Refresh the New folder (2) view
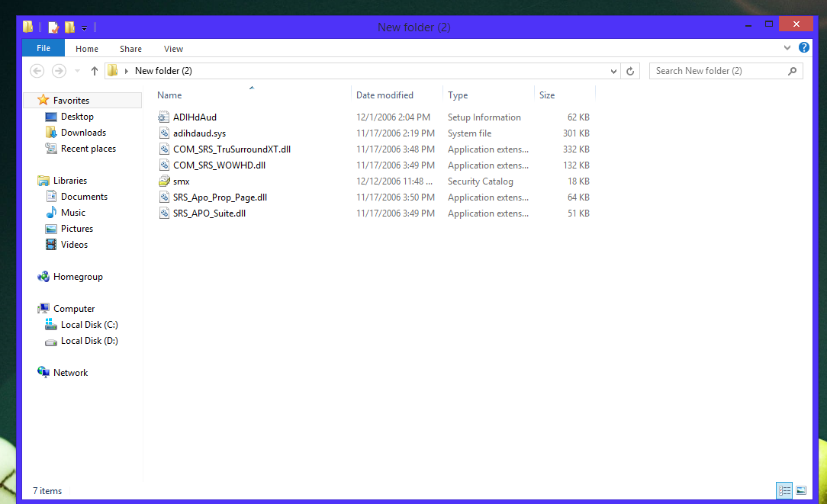This screenshot has width=827, height=504. pyautogui.click(x=630, y=71)
